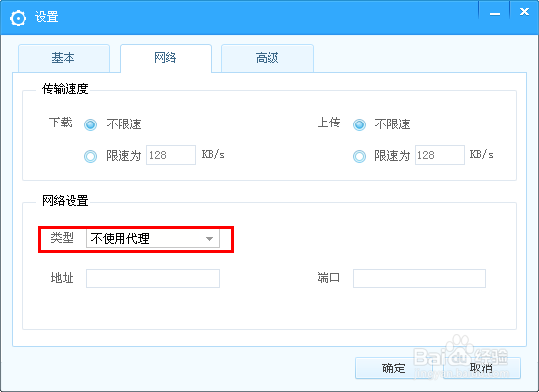Image resolution: width=539 pixels, height=392 pixels.
Task: Select 限速为 radio for download
Action: pyautogui.click(x=91, y=156)
